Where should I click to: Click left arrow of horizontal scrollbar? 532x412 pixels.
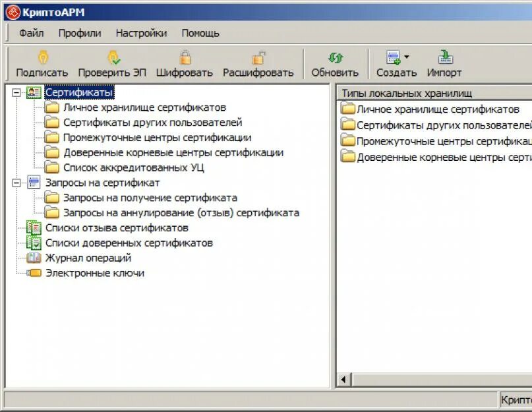click(343, 380)
